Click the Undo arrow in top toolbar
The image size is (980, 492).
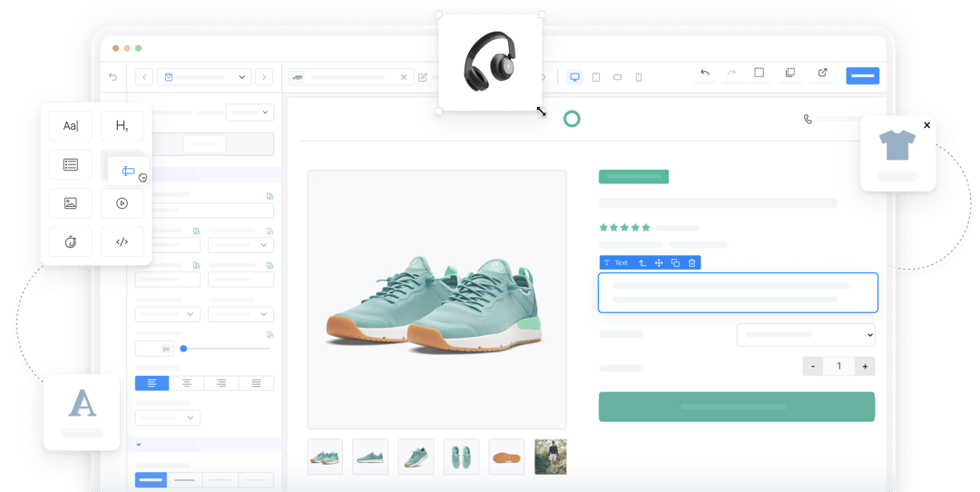pyautogui.click(x=705, y=73)
